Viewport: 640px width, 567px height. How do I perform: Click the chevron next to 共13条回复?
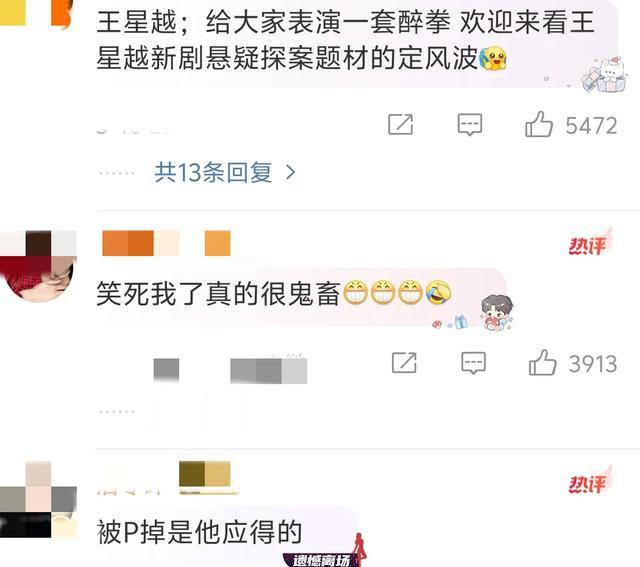coord(291,173)
